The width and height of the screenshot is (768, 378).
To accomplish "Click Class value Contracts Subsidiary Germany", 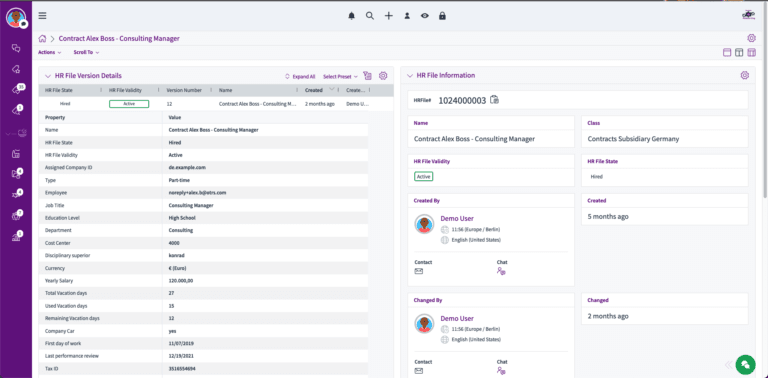I will (x=633, y=139).
